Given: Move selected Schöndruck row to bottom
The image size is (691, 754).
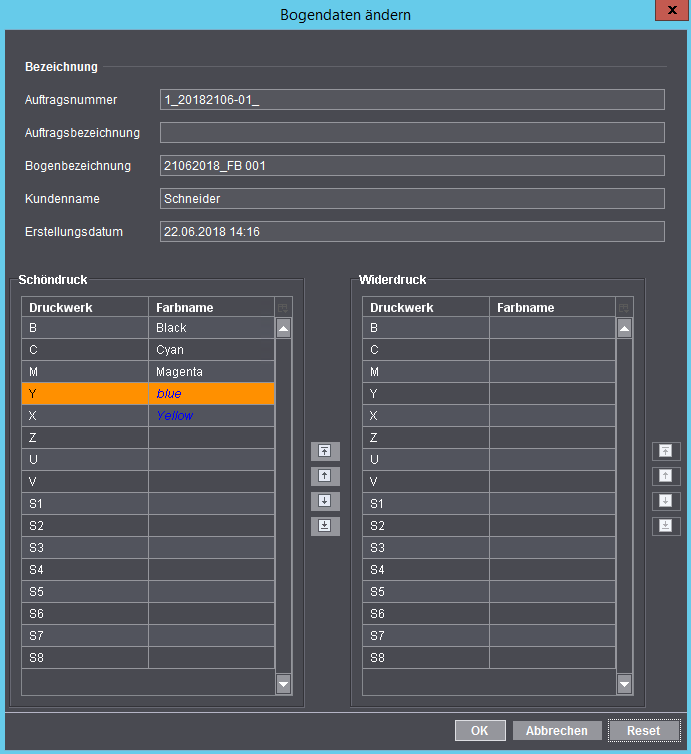Looking at the screenshot, I should click(x=325, y=526).
